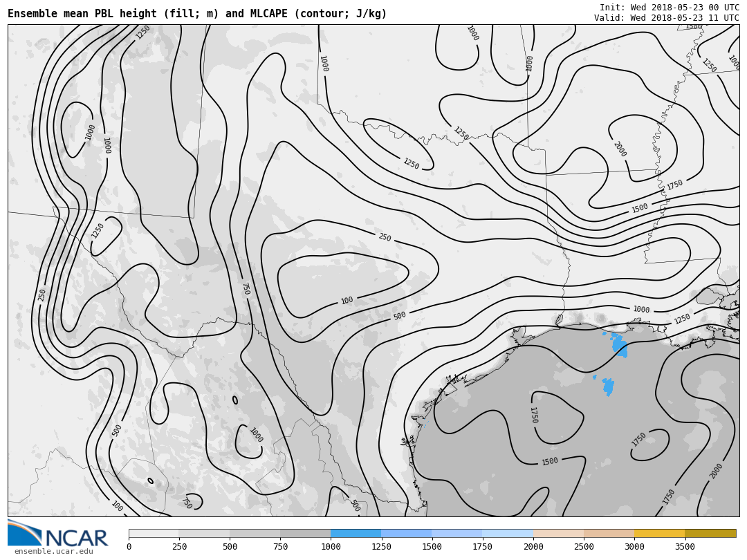Click the '3500' colorbar tick label
This screenshot has height=560, width=747.
click(685, 547)
